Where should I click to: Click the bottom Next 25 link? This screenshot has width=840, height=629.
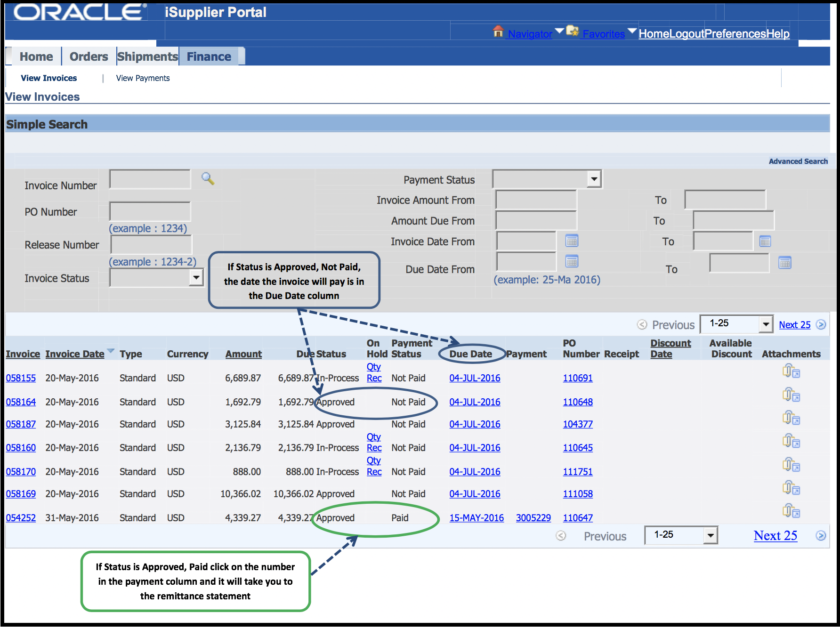(x=775, y=536)
